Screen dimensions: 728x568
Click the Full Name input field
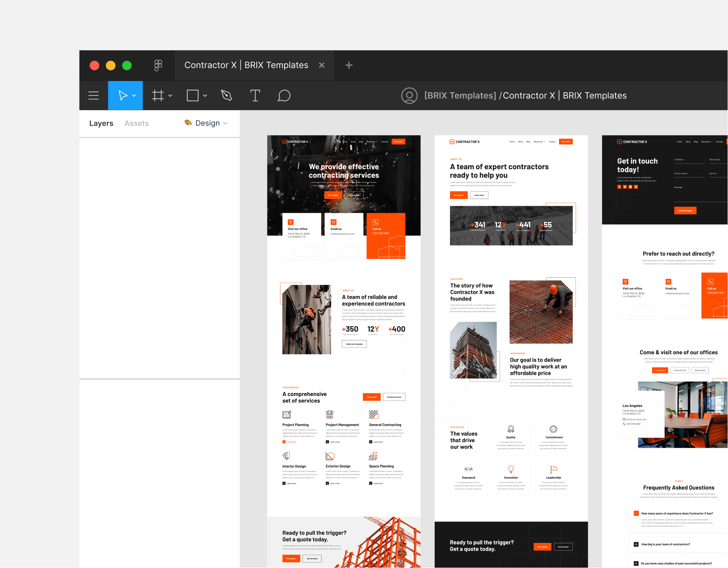coord(690,159)
